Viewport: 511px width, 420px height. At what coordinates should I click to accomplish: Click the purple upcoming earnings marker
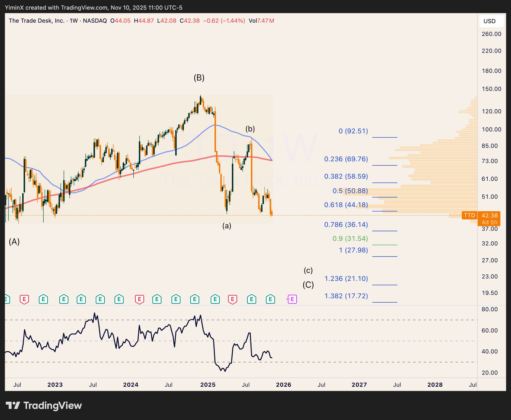pyautogui.click(x=292, y=299)
